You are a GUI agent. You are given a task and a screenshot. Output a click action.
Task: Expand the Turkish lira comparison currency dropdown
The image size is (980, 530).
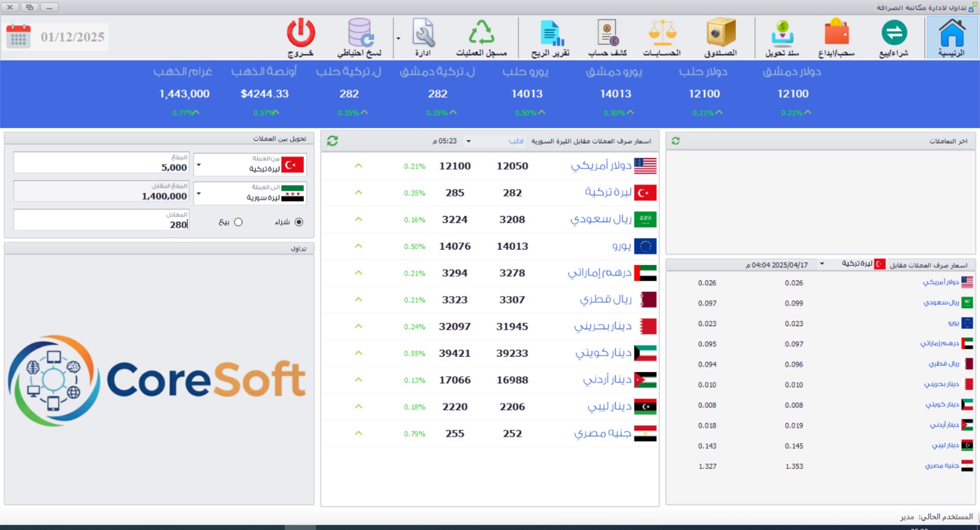pyautogui.click(x=822, y=264)
